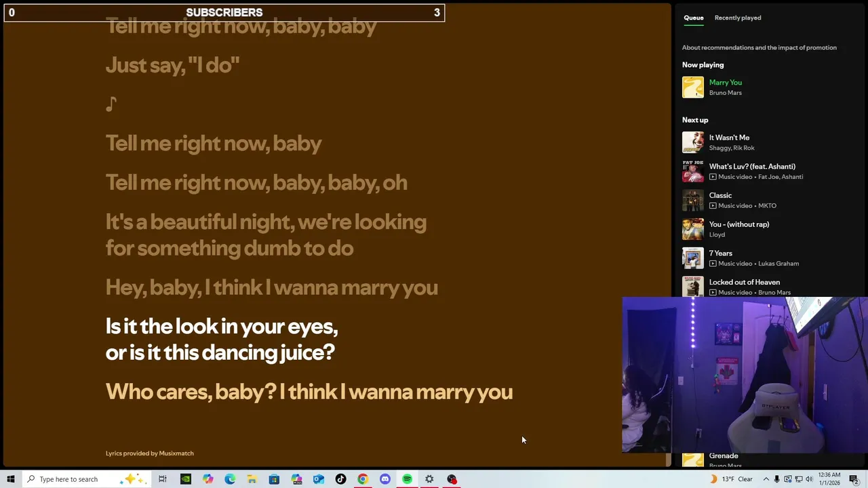
Task: Select Grenade in the queue
Action: click(x=724, y=456)
